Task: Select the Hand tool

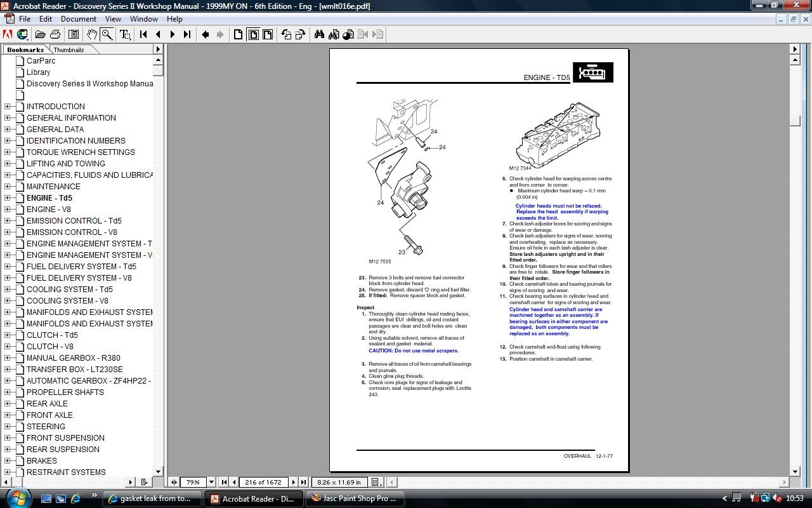Action: [x=93, y=34]
